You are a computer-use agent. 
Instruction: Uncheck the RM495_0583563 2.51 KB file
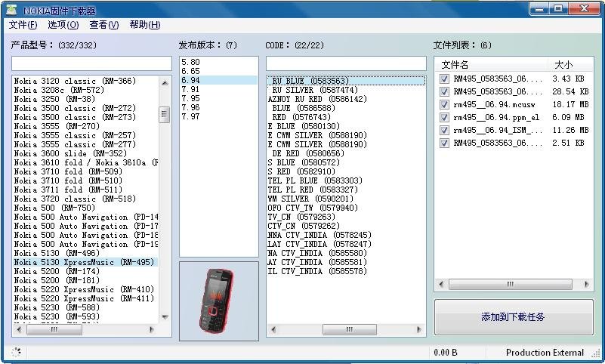pos(444,143)
